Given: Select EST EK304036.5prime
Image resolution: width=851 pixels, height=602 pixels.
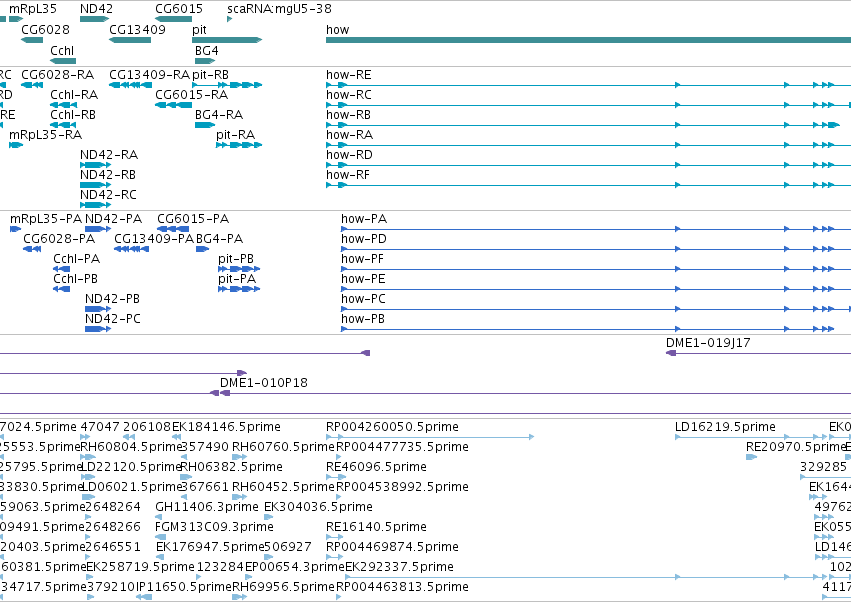Looking at the screenshot, I should point(319,507).
